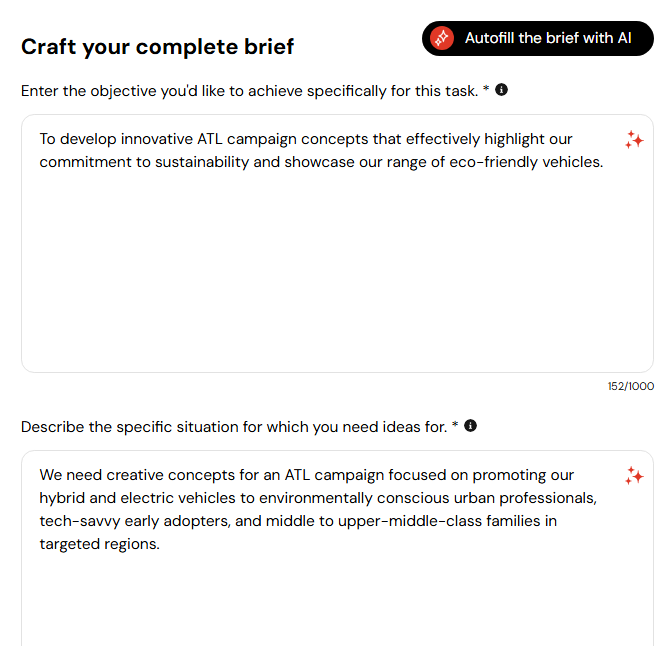The image size is (671, 646).
Task: Place cursor after "eco-friendly vehicles." in objective
Action: 604,162
